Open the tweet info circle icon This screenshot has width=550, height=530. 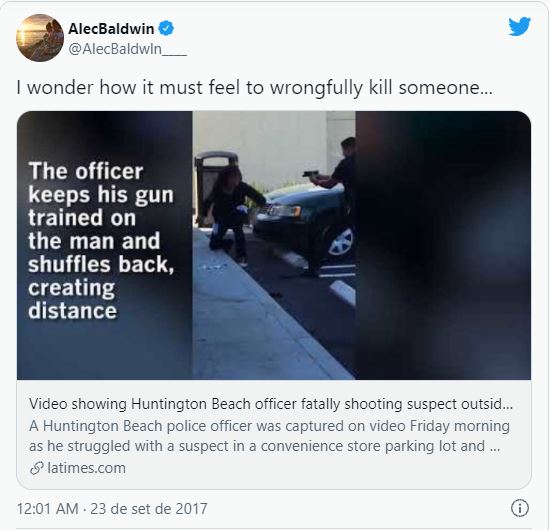519,508
